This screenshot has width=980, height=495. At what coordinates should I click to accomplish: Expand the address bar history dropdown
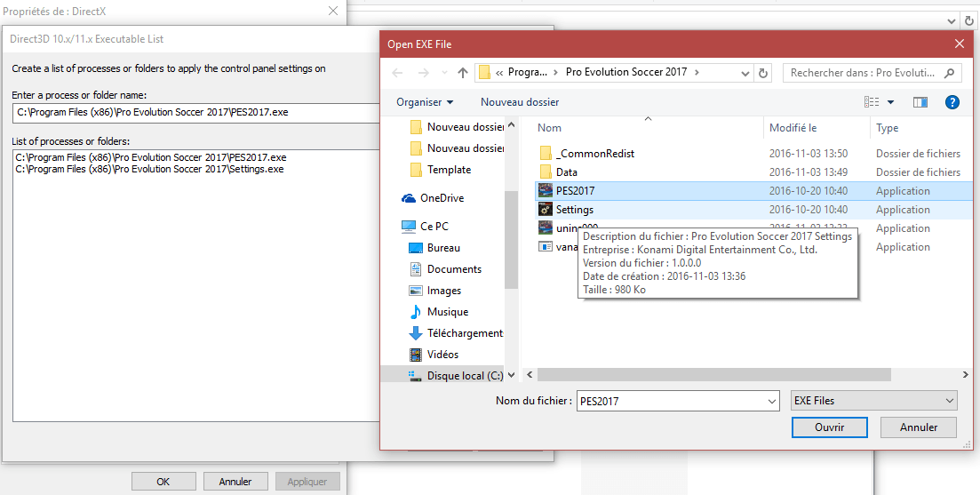tap(745, 73)
